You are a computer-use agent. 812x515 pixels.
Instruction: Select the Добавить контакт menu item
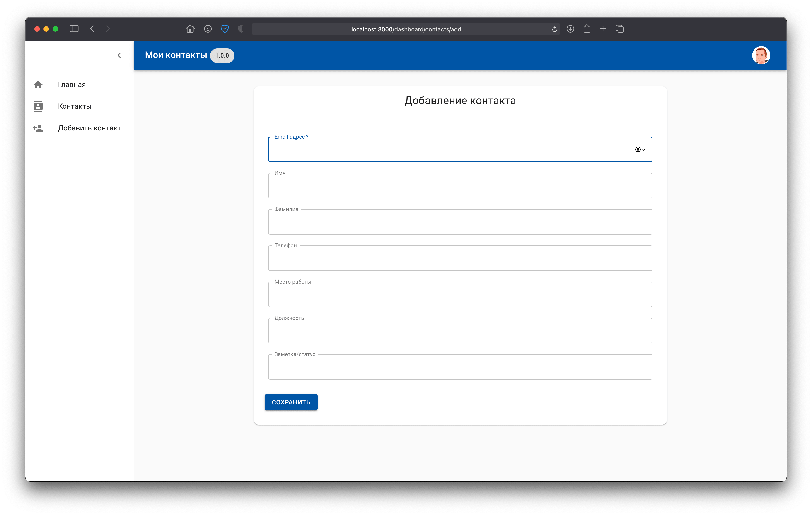coord(89,128)
